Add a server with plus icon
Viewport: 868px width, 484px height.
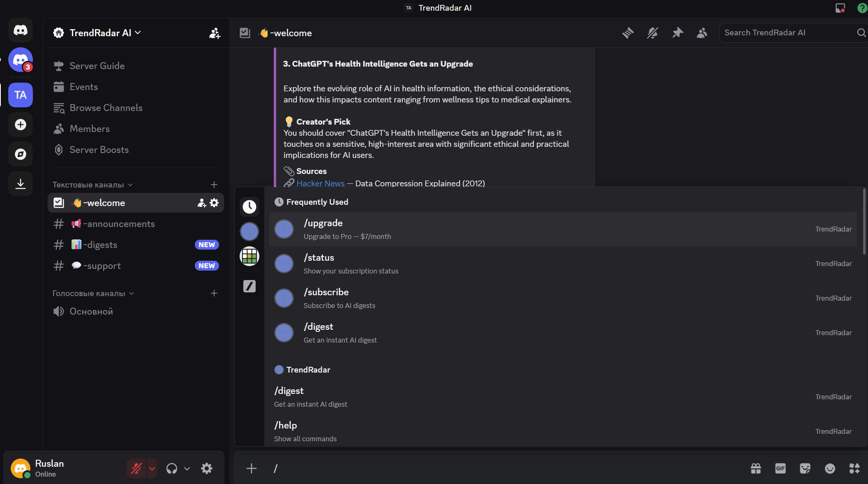(21, 125)
